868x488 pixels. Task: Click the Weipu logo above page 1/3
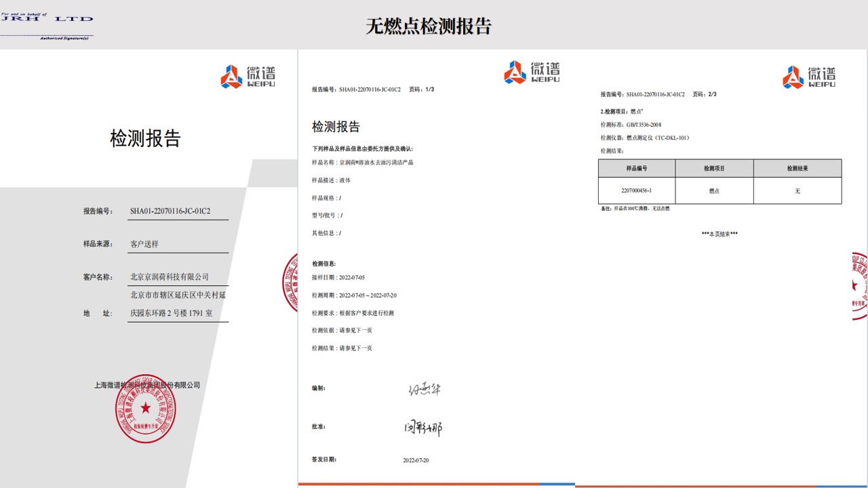tap(532, 72)
